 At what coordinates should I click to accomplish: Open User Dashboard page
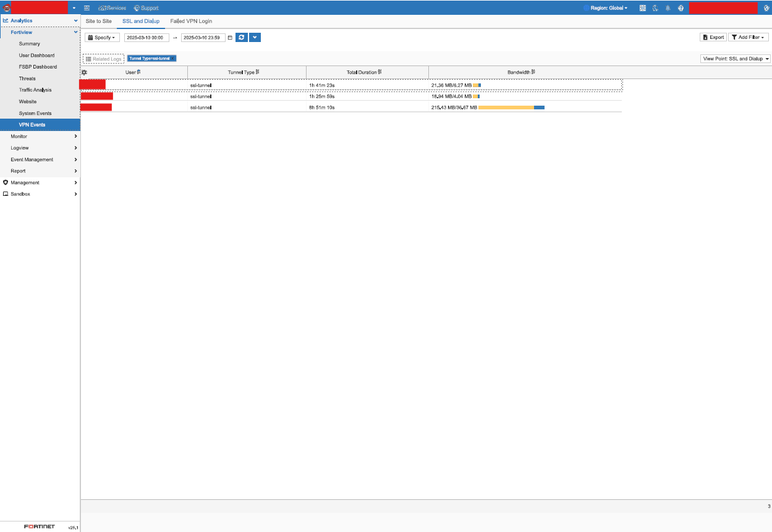(36, 56)
